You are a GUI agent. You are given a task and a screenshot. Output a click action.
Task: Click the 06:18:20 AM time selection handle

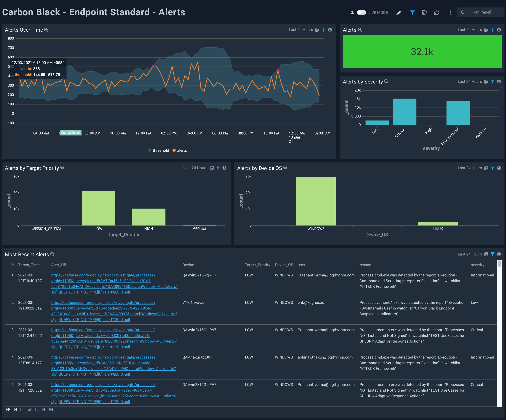pos(70,133)
